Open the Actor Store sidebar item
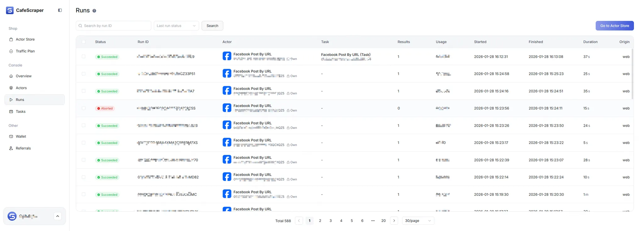The height and width of the screenshot is (231, 644). (35, 39)
